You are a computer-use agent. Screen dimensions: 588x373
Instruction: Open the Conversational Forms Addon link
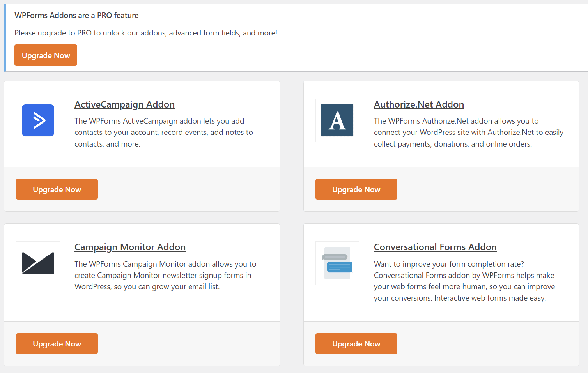(435, 247)
